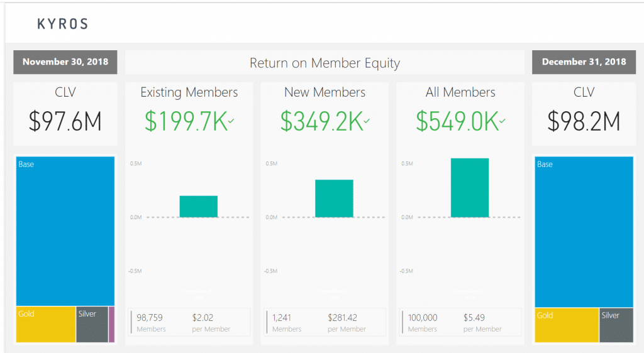Viewport: 644px width, 353px height.
Task: Select the $98.2M CLV card
Action: tap(584, 113)
